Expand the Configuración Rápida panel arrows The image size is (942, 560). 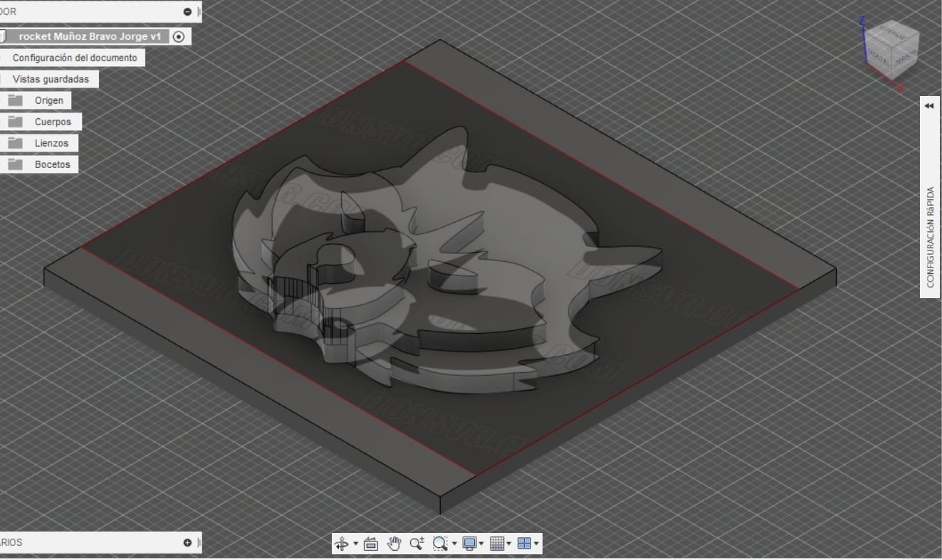(929, 105)
